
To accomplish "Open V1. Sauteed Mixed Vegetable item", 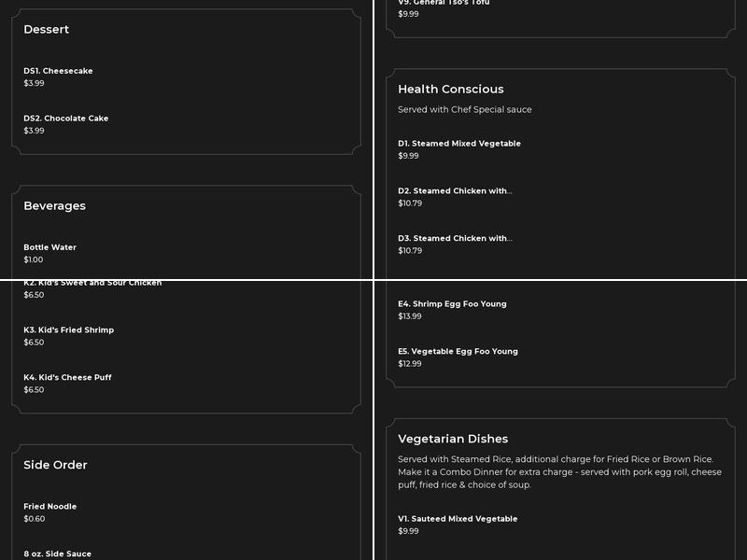I will 458,519.
